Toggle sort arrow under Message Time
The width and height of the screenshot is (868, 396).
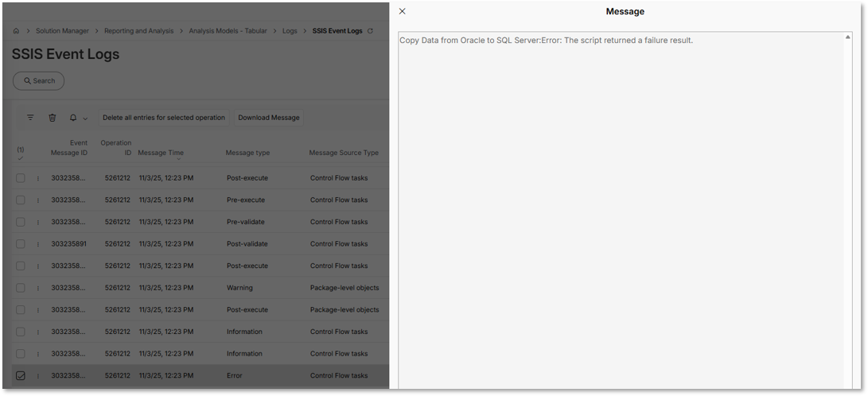pyautogui.click(x=178, y=159)
